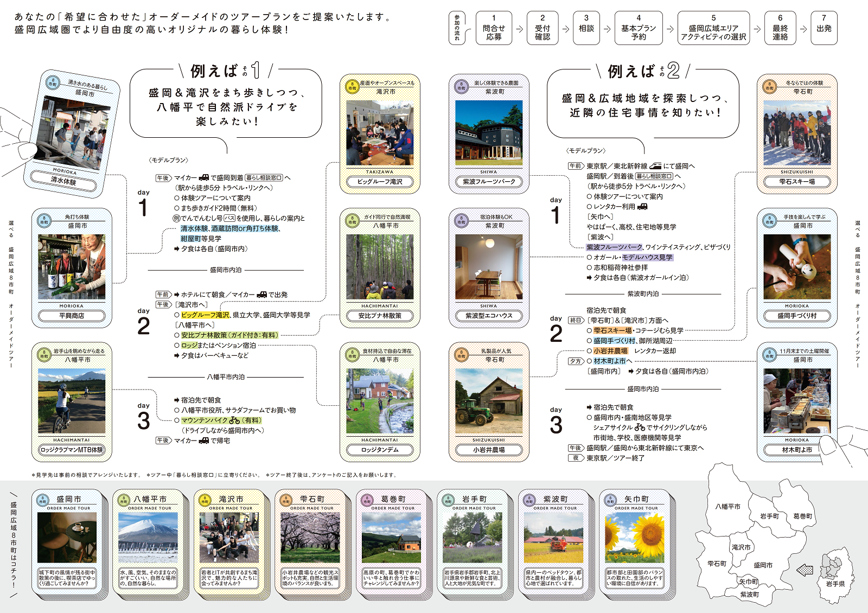The height and width of the screenshot is (613, 868).
Task: Click the 例えば その2 heading
Action: click(x=643, y=71)
